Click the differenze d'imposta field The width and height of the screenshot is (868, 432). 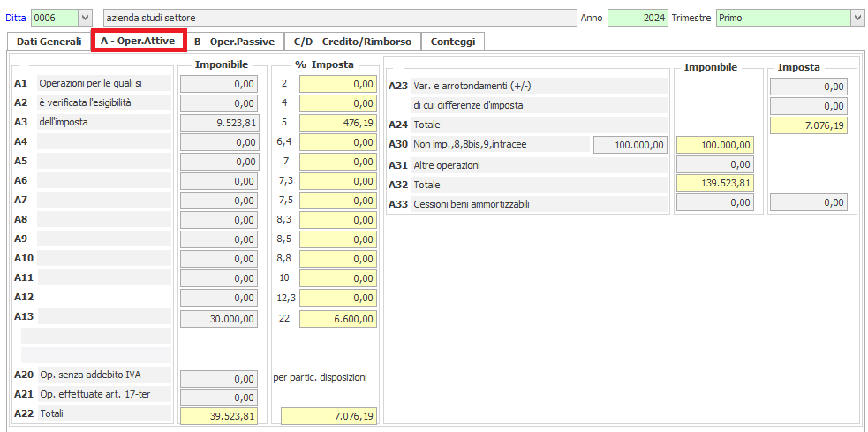click(x=809, y=106)
